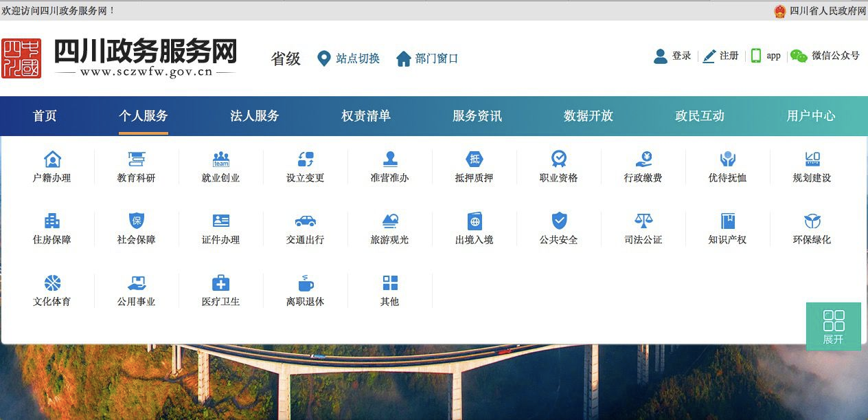Click the WeChat logo icon
868x420 pixels.
point(799,56)
